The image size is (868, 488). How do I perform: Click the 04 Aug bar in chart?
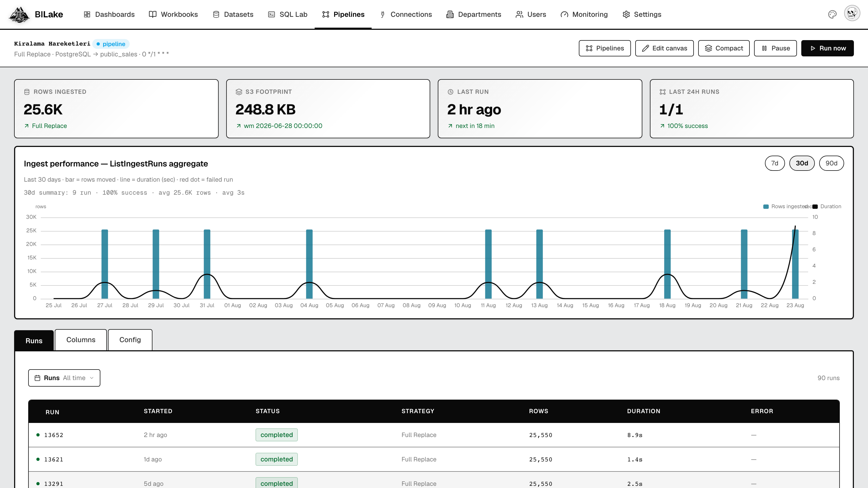pos(309,264)
